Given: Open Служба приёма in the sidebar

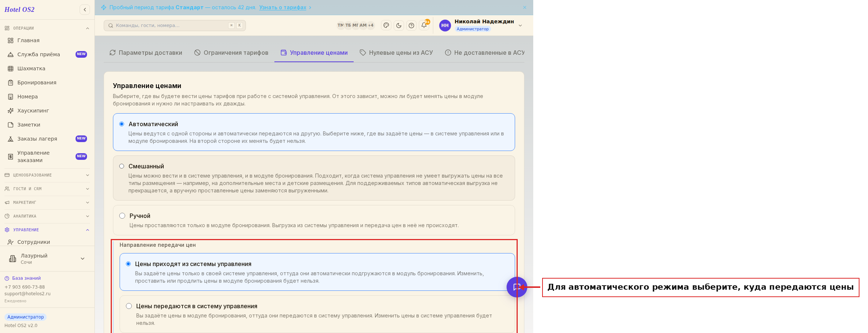Looking at the screenshot, I should (47, 54).
